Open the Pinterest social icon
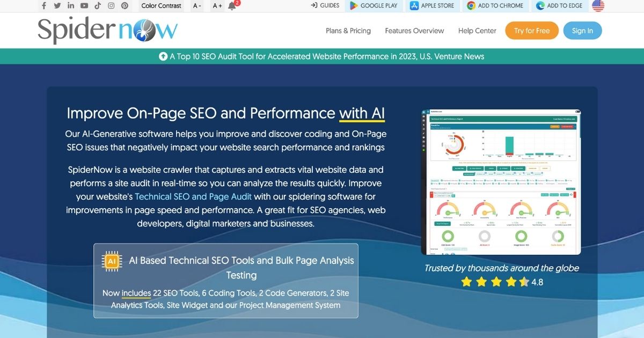Screen dimensions: 644x338 point(125,6)
